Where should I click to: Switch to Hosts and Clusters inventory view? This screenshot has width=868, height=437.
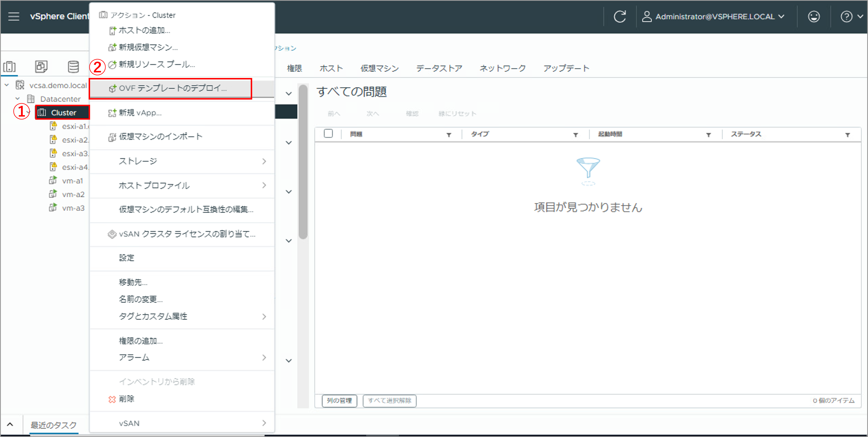pos(9,67)
